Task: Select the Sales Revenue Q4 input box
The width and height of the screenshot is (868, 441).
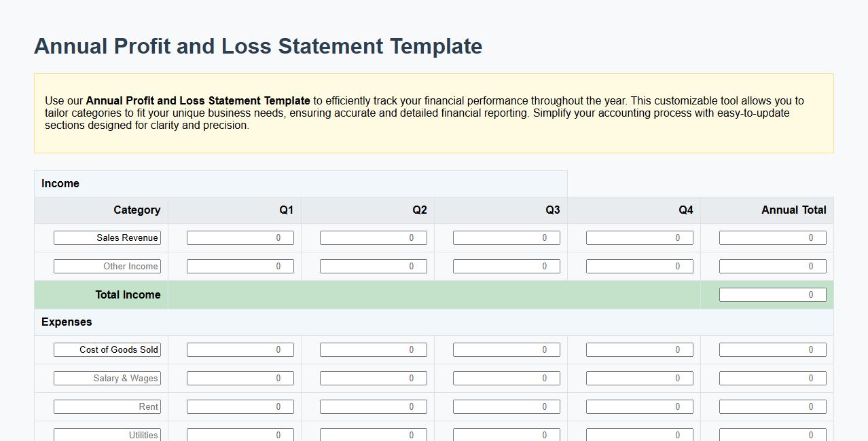Action: click(639, 237)
